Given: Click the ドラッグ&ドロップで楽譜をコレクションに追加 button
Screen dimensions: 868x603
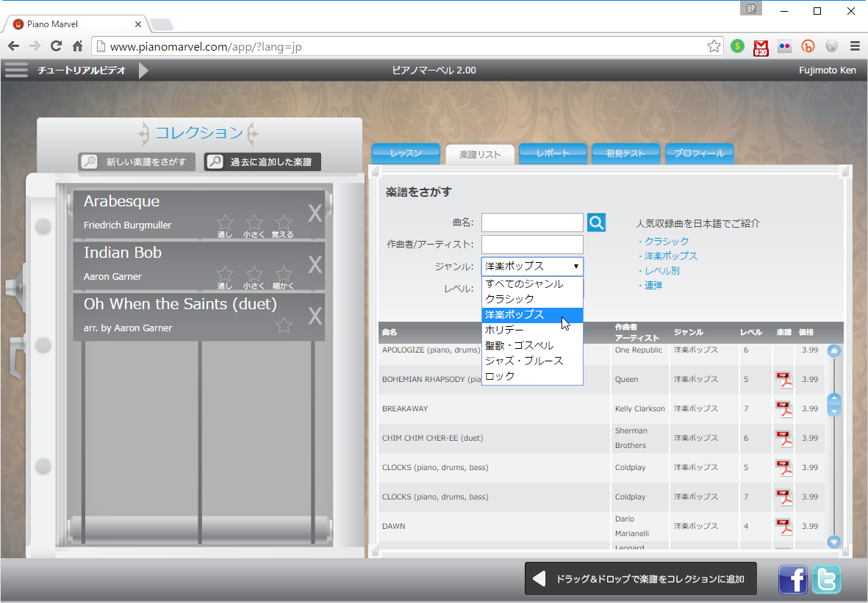Looking at the screenshot, I should pyautogui.click(x=640, y=579).
